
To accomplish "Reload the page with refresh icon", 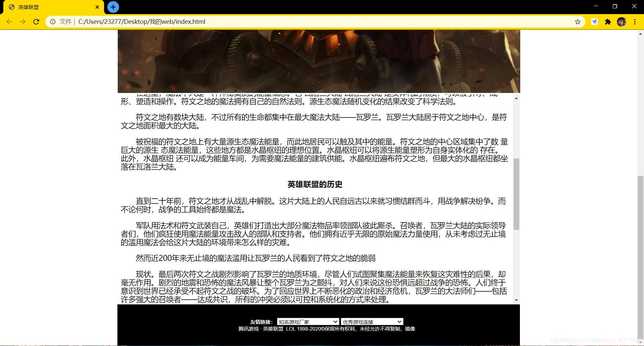I will pyautogui.click(x=36, y=22).
